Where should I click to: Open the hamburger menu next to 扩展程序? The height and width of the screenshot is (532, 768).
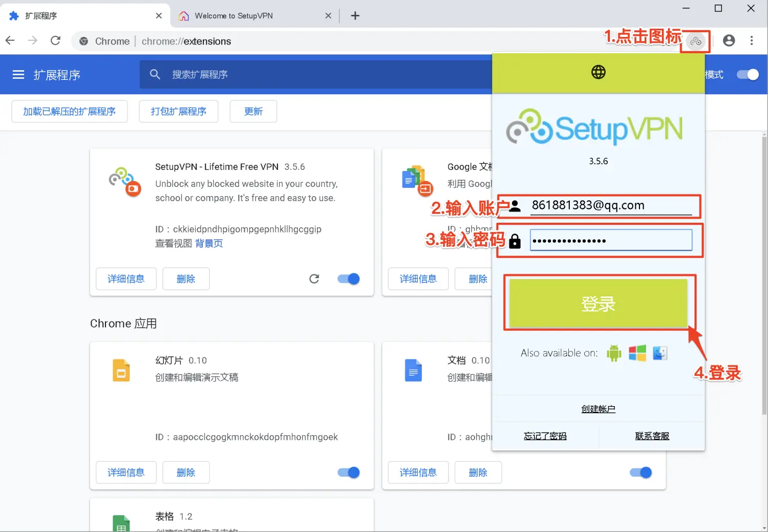click(x=18, y=75)
